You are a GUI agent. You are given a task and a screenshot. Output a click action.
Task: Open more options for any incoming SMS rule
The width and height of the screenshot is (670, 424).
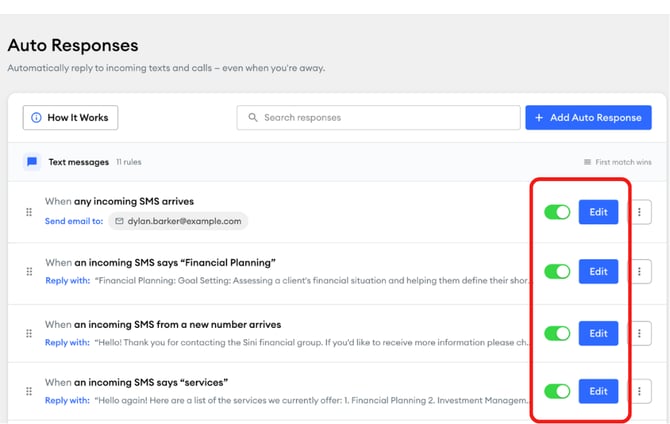tap(639, 212)
